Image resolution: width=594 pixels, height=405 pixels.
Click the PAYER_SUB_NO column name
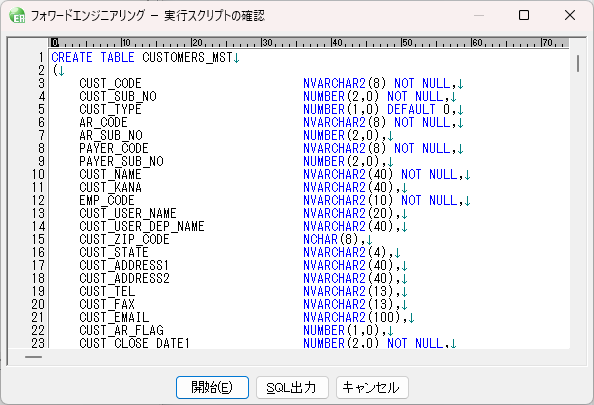(121, 161)
